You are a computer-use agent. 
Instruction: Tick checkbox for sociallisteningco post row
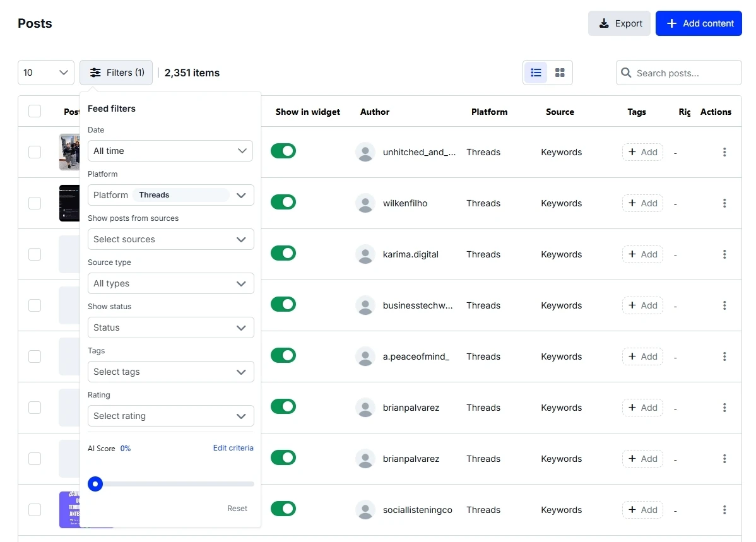[x=35, y=510]
